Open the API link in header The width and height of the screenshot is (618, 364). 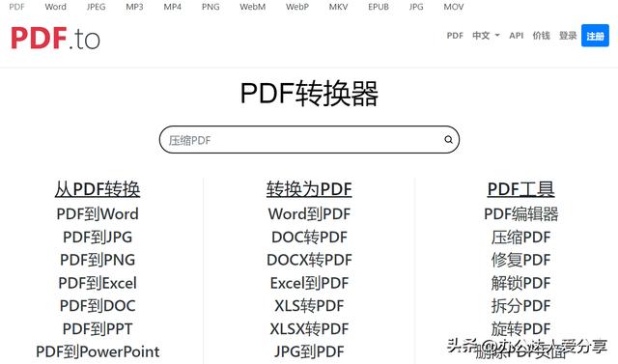pos(516,36)
